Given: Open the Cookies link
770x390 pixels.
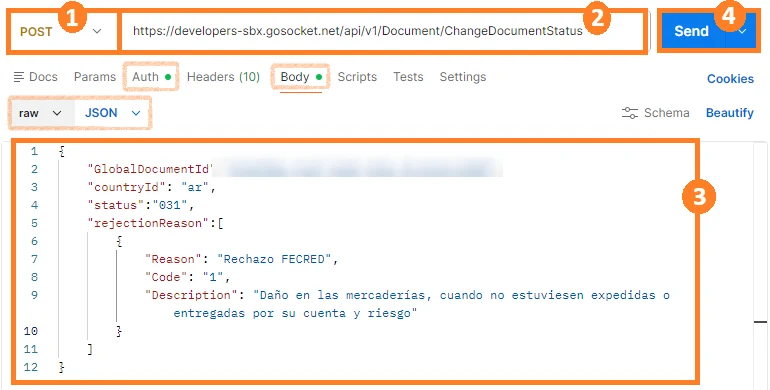Looking at the screenshot, I should 730,79.
